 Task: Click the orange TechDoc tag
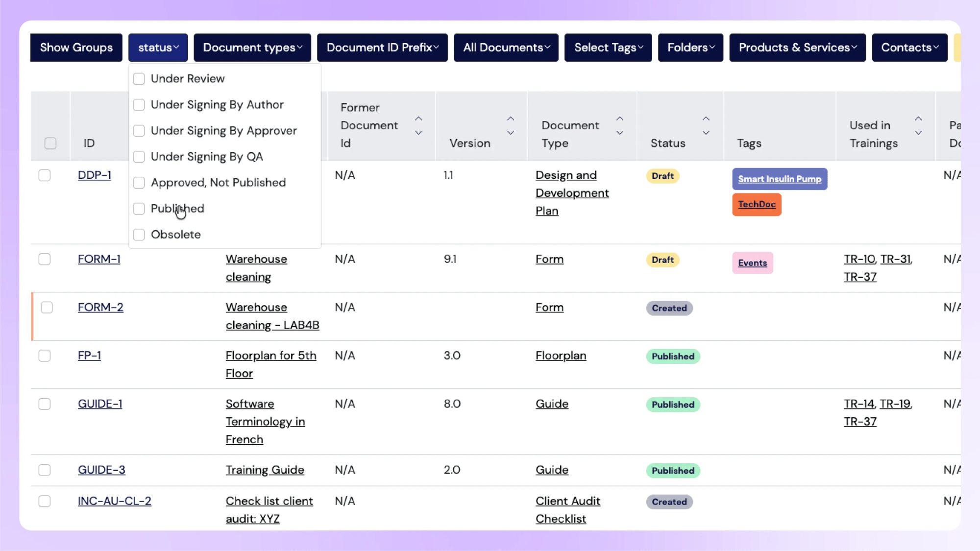point(756,204)
